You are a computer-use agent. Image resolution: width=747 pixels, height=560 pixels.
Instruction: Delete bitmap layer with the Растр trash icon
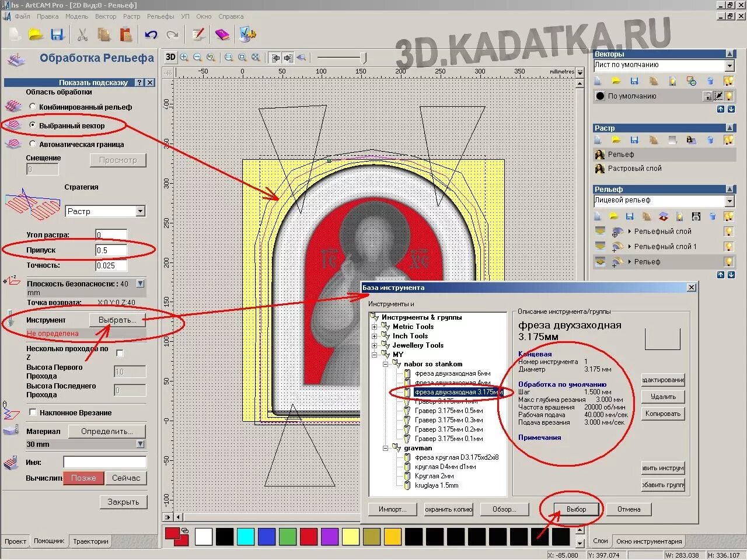pos(710,140)
